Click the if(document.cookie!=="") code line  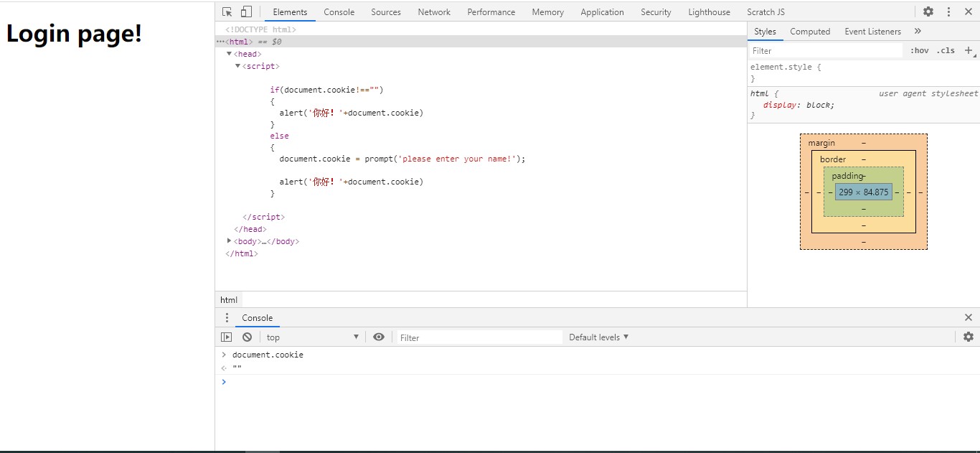(327, 90)
